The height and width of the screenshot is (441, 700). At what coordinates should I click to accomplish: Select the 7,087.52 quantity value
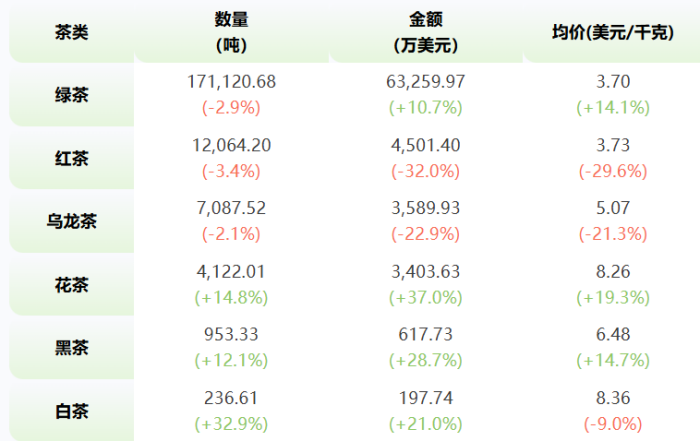(x=231, y=208)
